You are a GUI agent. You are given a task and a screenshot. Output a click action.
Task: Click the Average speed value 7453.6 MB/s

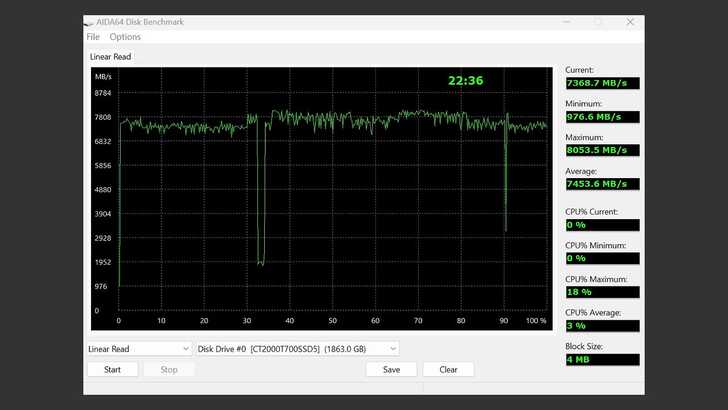601,184
